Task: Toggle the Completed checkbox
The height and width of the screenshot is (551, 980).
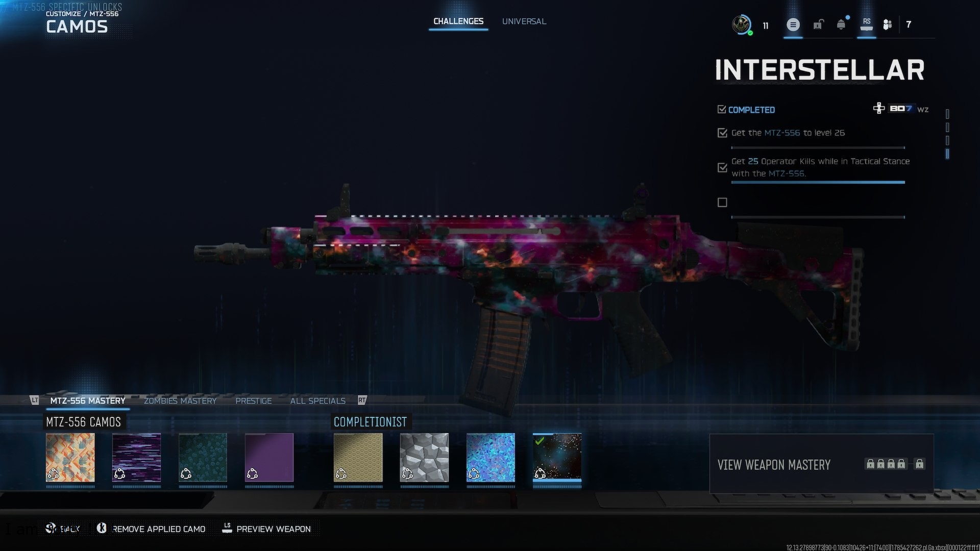Action: (722, 109)
